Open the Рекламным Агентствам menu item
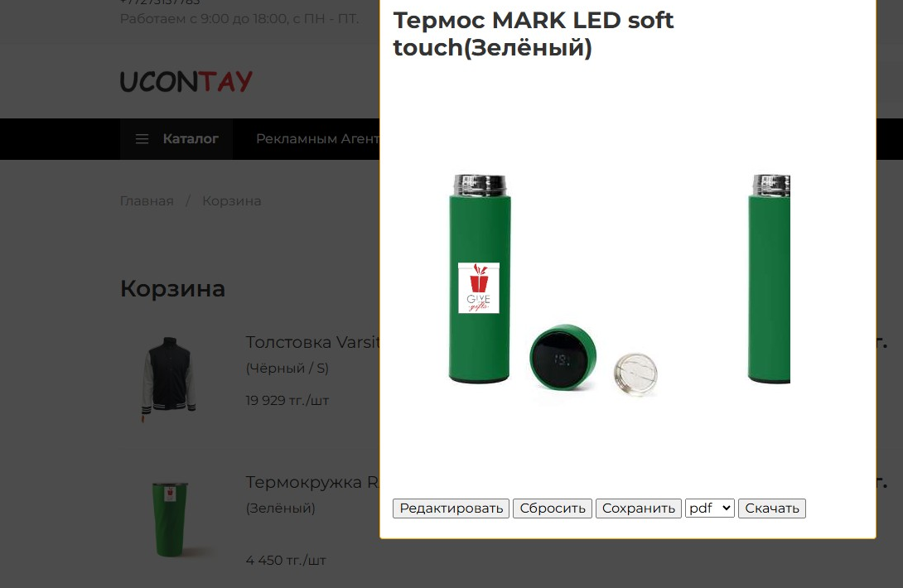 coord(317,139)
